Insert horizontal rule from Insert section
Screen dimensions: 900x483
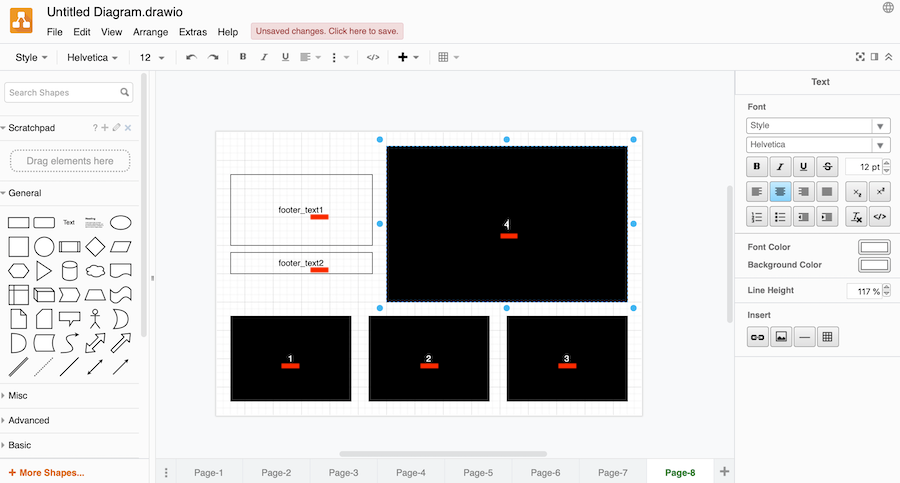point(805,337)
